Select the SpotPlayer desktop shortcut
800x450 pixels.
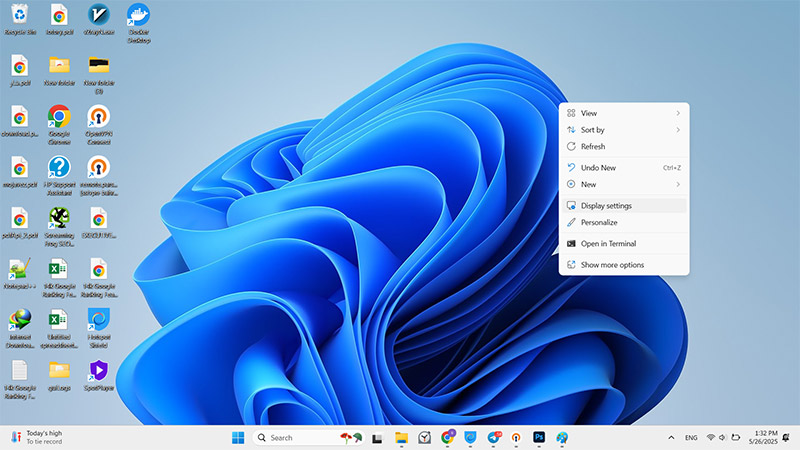pyautogui.click(x=98, y=376)
